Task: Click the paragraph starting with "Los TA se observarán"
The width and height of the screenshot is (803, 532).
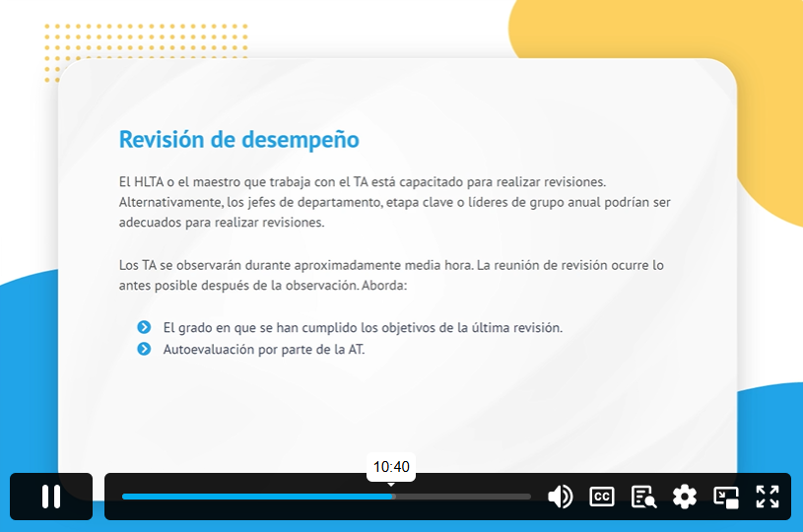Action: click(x=391, y=276)
